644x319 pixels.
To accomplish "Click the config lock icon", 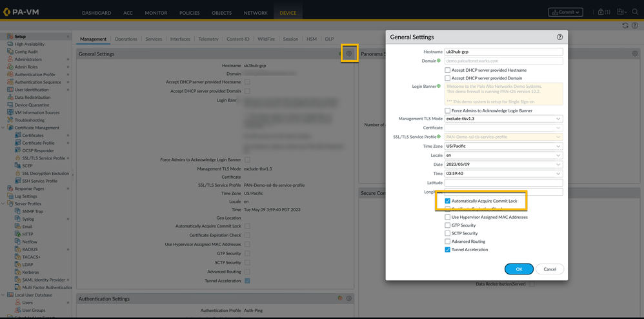I will click(x=603, y=12).
